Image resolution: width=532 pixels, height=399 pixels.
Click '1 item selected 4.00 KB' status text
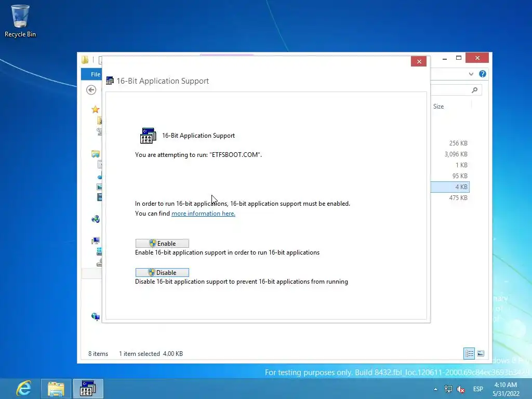tap(151, 353)
